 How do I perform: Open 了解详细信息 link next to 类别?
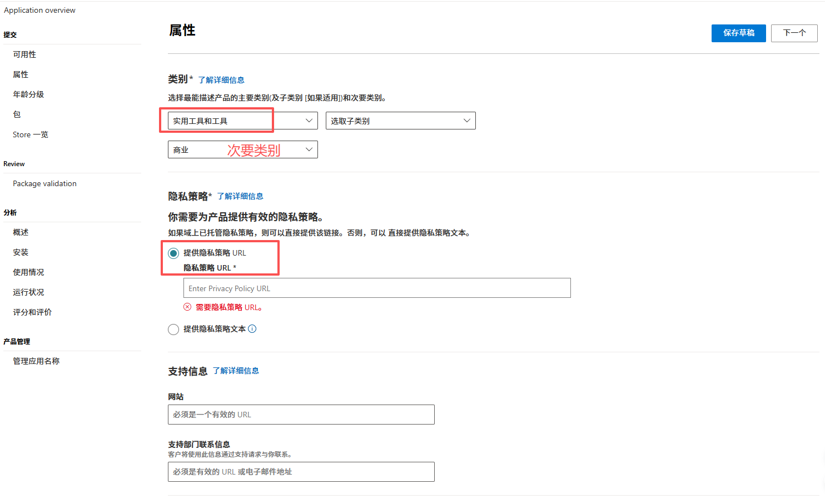[x=221, y=80]
